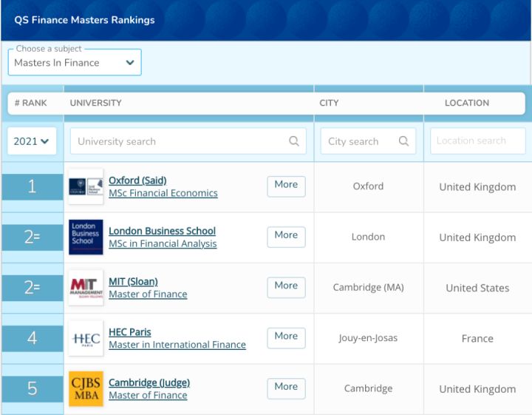Image resolution: width=532 pixels, height=415 pixels.
Task: Click the Oxford city cell
Action: pos(368,186)
